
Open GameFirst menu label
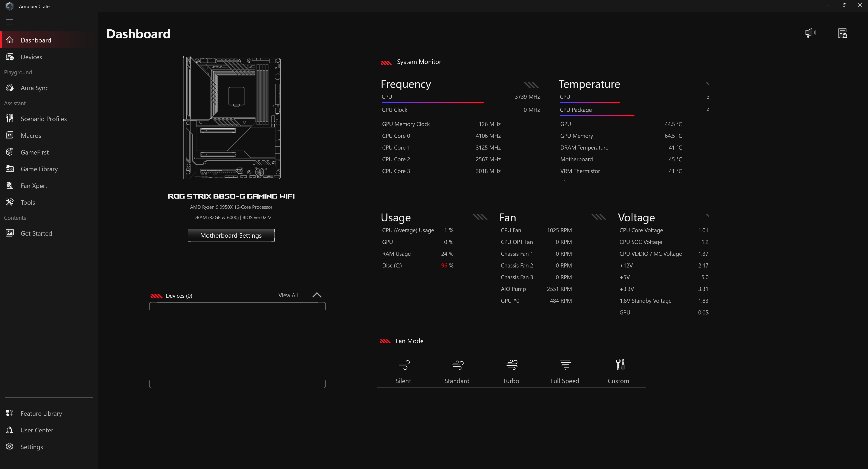[35, 152]
